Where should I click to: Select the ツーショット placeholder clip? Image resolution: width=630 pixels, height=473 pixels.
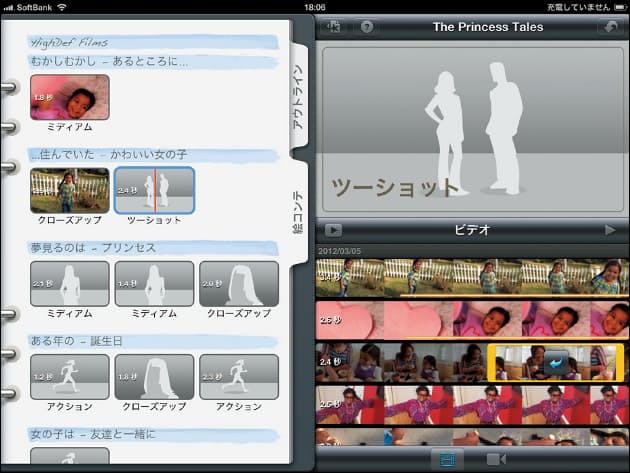[x=154, y=190]
